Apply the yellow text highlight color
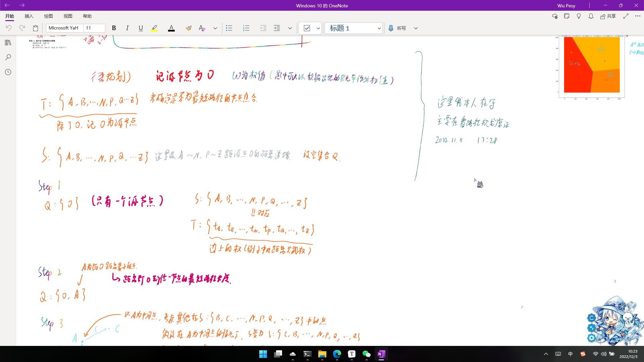Screen dimensions: 644x362 pos(154,28)
